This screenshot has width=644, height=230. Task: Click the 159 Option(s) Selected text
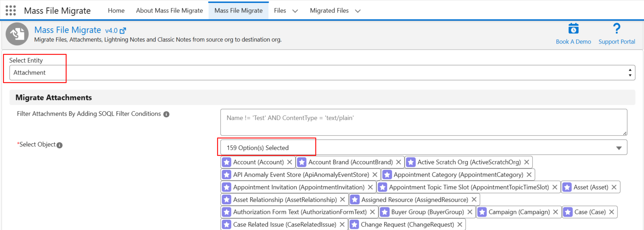tap(258, 148)
